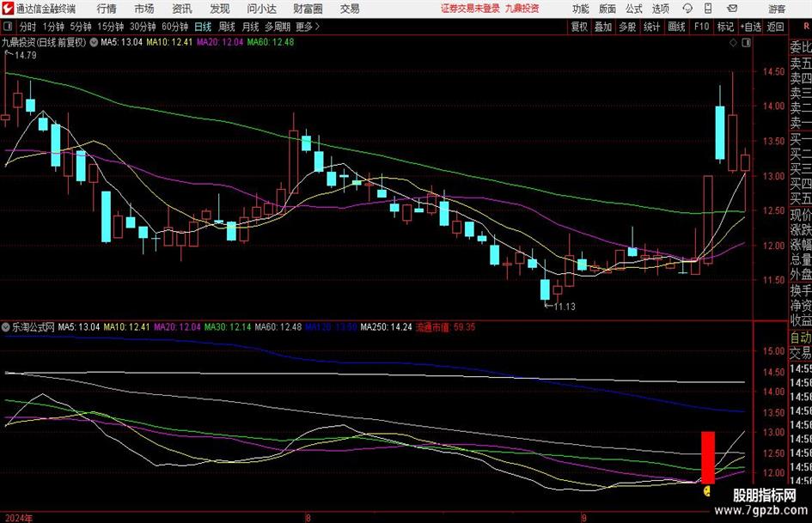This screenshot has height=523, width=812.
Task: Switch to the 60分钟 period
Action: (174, 27)
